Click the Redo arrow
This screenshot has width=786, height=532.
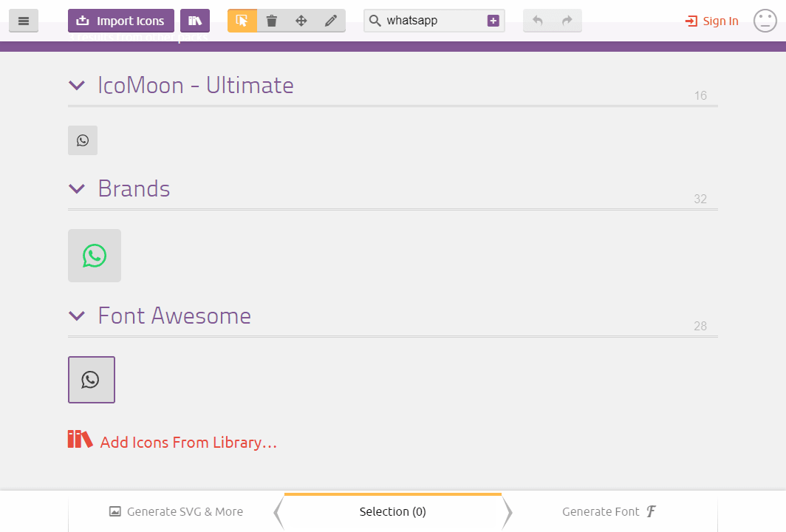[x=567, y=20]
